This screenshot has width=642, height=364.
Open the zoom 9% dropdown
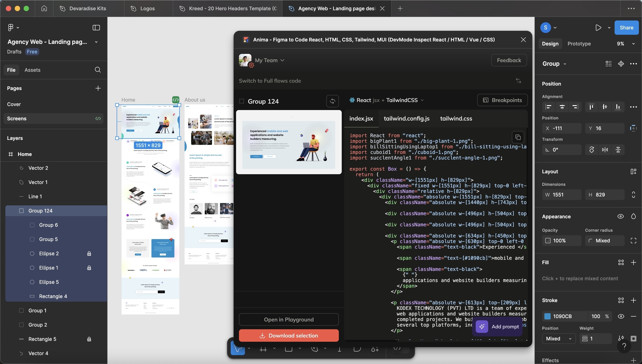[626, 44]
